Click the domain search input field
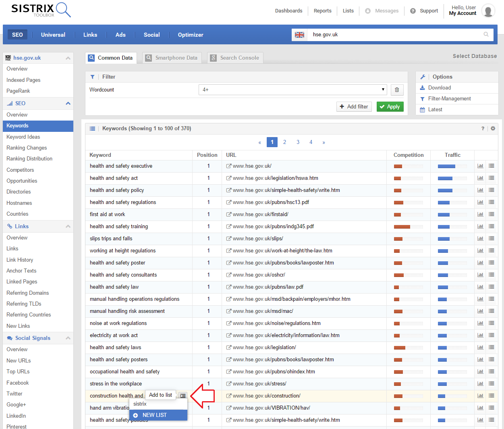The height and width of the screenshot is (429, 504). (x=395, y=34)
